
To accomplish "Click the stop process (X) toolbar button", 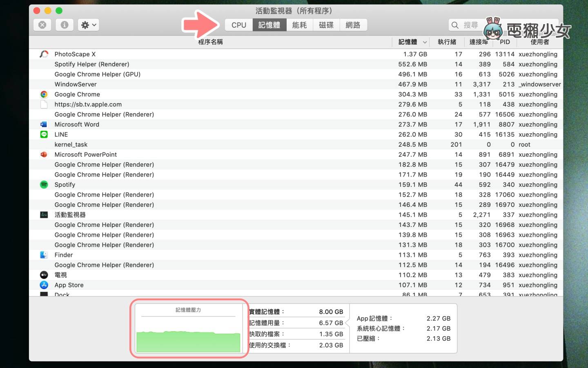I will click(x=42, y=25).
